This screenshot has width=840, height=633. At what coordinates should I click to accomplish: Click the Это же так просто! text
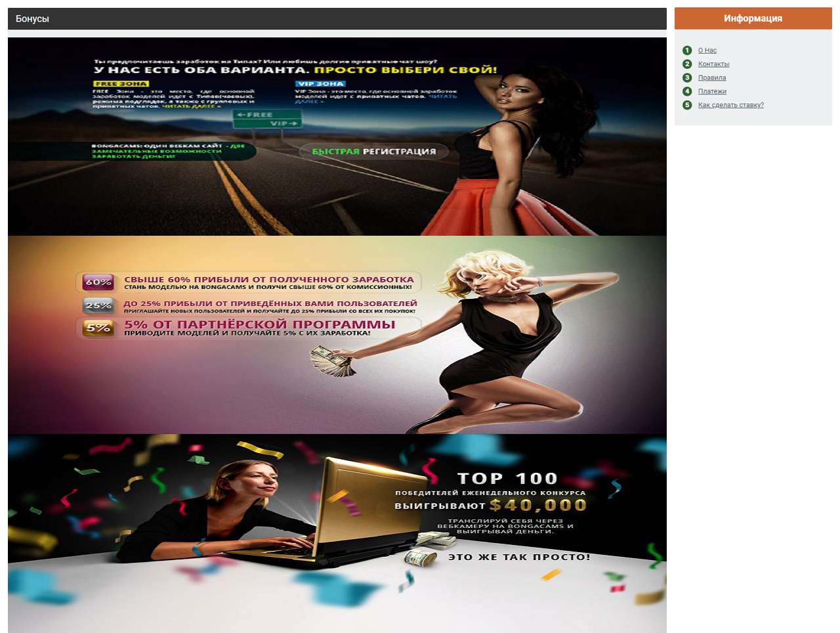tap(519, 557)
